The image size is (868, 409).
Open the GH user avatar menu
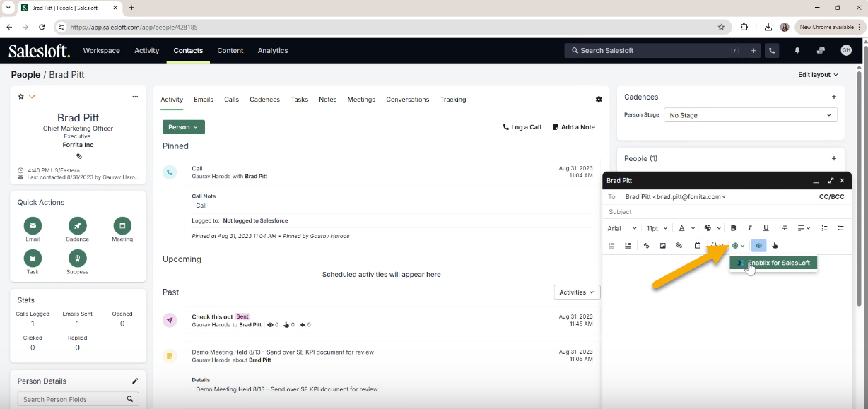846,51
